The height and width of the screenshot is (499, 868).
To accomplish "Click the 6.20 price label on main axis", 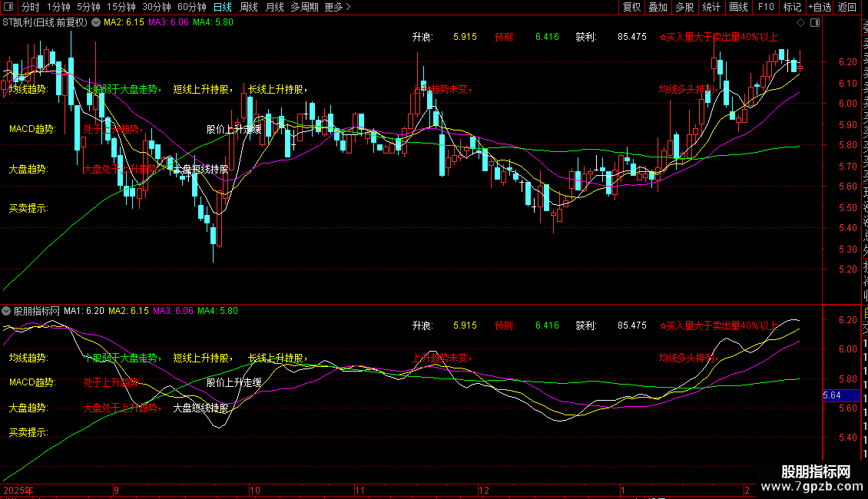I will (847, 62).
